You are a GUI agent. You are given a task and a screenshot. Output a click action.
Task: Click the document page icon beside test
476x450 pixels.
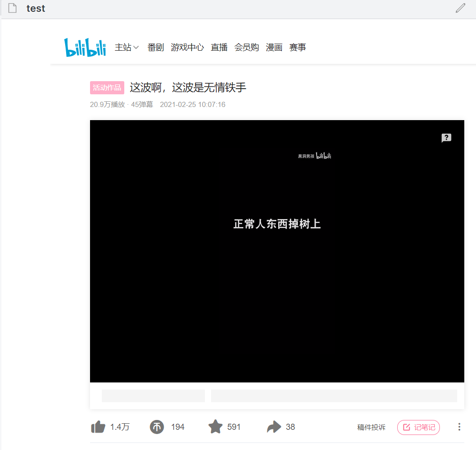[13, 8]
